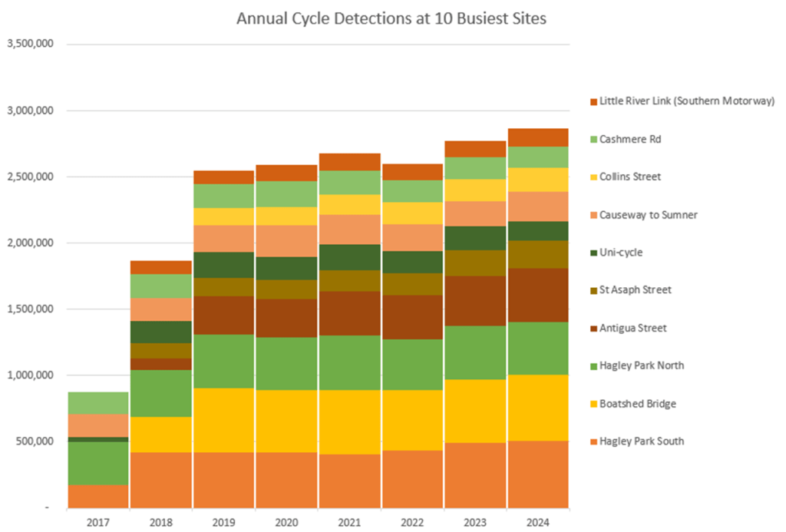
Task: Select the Causeway to Sumner legend text
Action: tap(650, 215)
